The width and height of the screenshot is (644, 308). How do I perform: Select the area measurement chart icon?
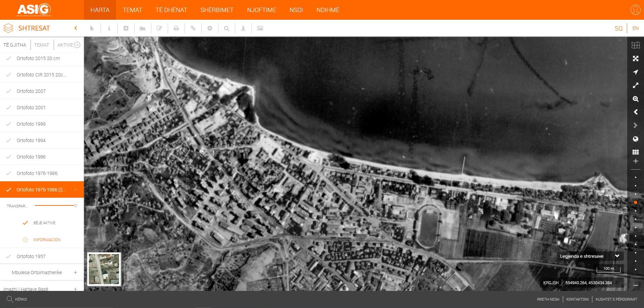click(x=143, y=28)
